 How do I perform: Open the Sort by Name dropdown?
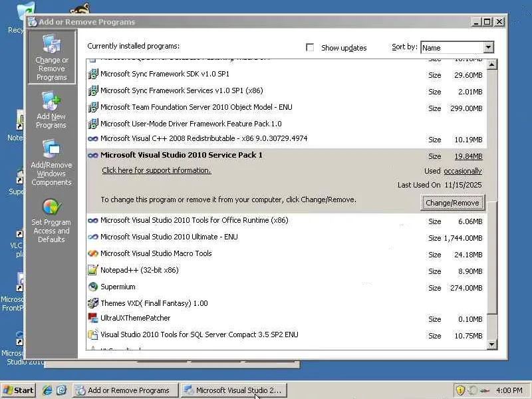click(x=488, y=47)
